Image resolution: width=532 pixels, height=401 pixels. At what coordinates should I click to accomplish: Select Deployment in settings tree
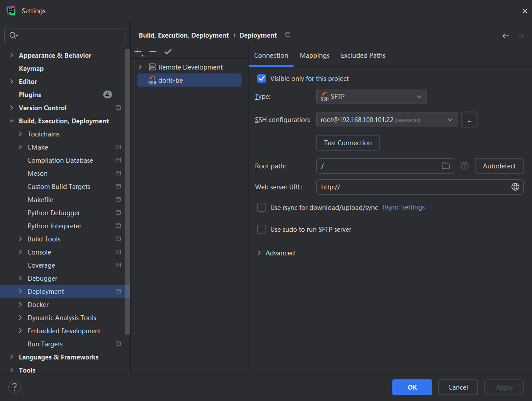pyautogui.click(x=65, y=292)
